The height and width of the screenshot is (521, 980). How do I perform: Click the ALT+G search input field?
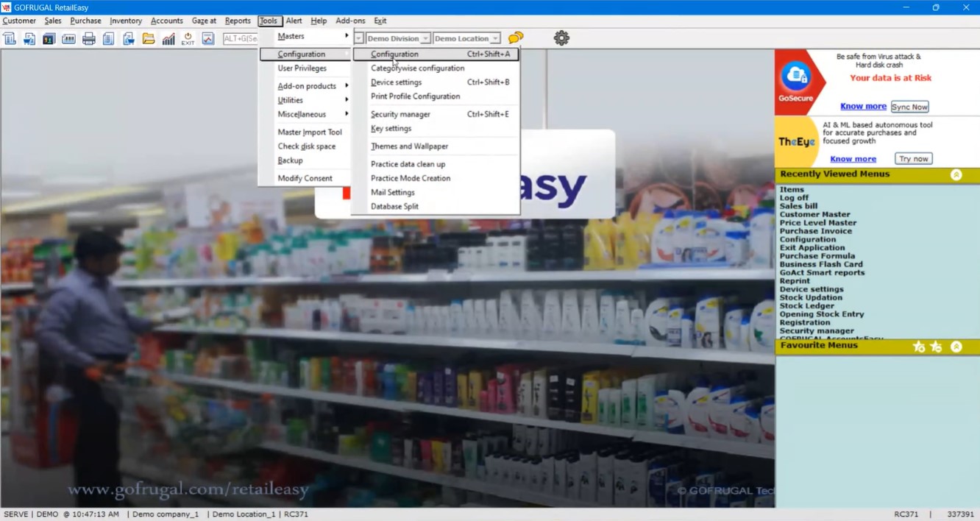coord(240,38)
